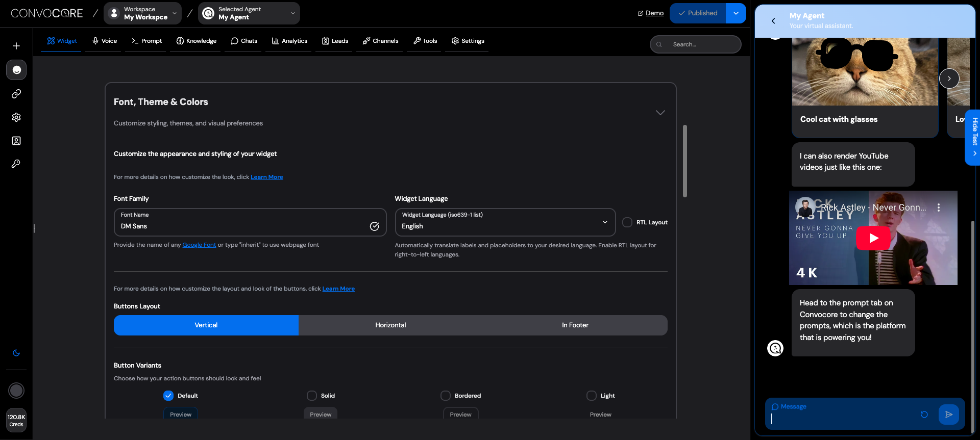Click the Font Name input field
The height and width of the screenshot is (440, 980).
click(250, 222)
